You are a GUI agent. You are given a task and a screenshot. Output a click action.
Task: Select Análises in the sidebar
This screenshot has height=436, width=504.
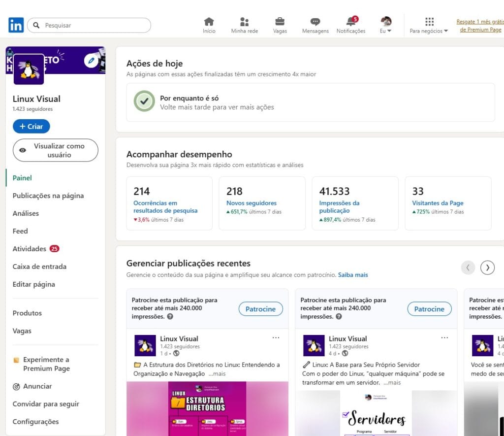coord(26,213)
